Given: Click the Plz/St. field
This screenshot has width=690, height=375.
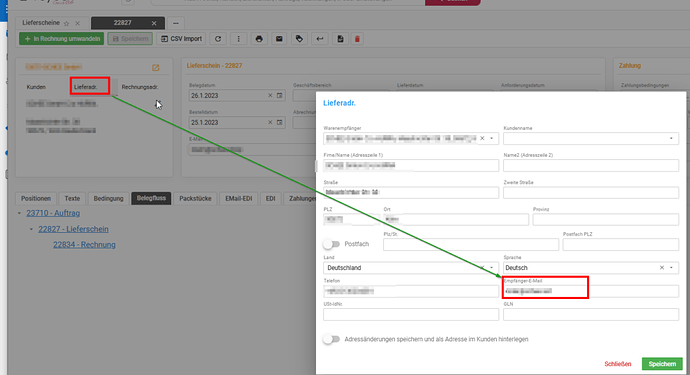Looking at the screenshot, I should (471, 244).
